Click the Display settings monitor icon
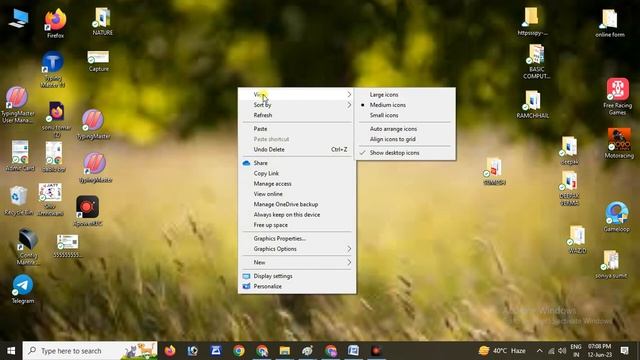Image resolution: width=640 pixels, height=360 pixels. pyautogui.click(x=246, y=276)
